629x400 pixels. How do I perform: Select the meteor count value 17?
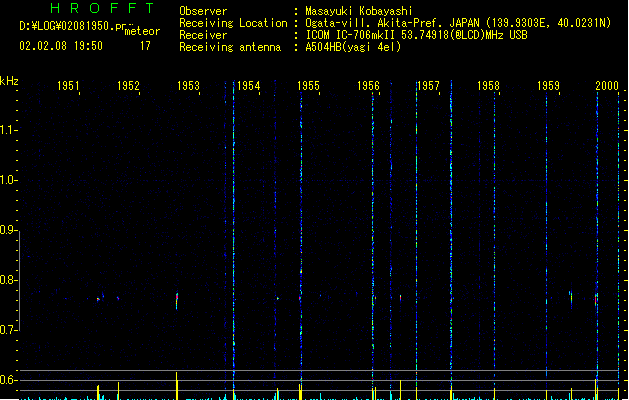(145, 46)
